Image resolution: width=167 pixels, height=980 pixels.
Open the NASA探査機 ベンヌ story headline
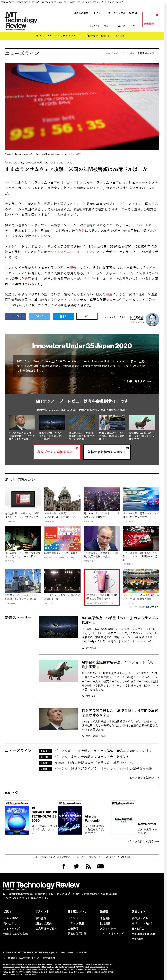tap(120, 620)
